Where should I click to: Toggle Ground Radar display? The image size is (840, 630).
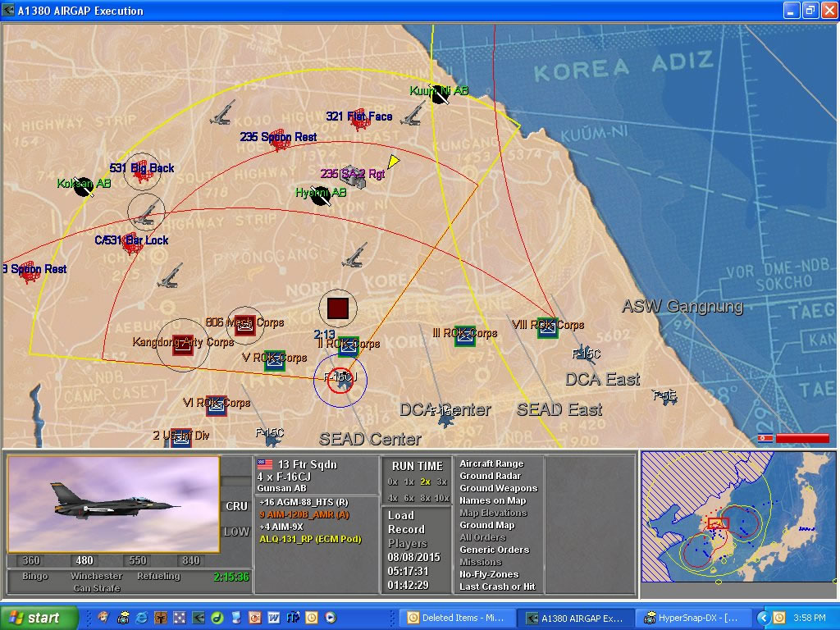[x=490, y=477]
